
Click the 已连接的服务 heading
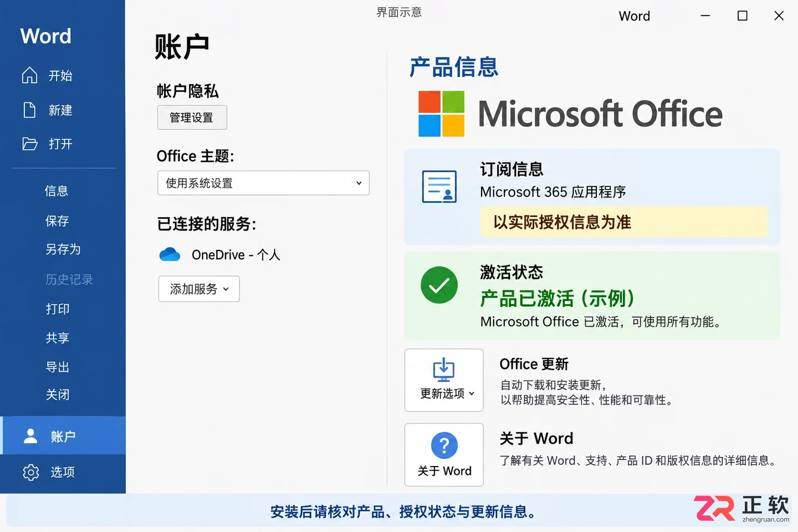click(207, 224)
